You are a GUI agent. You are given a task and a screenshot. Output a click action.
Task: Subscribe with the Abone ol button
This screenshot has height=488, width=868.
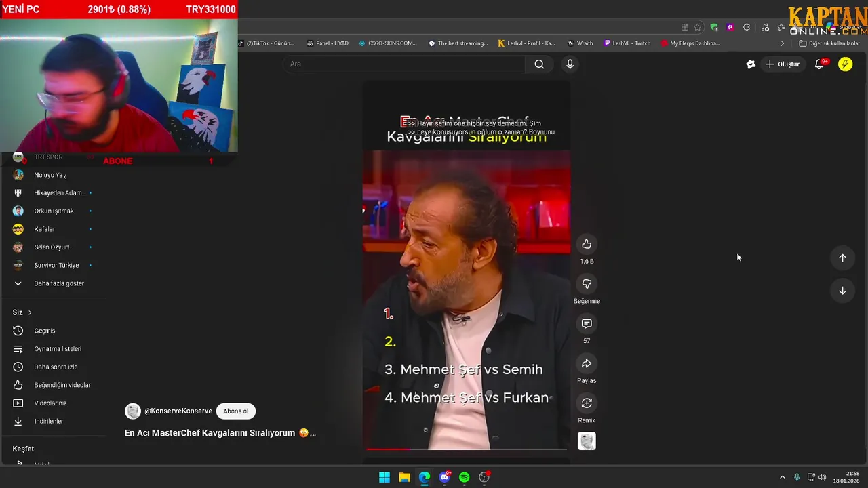pyautogui.click(x=235, y=411)
